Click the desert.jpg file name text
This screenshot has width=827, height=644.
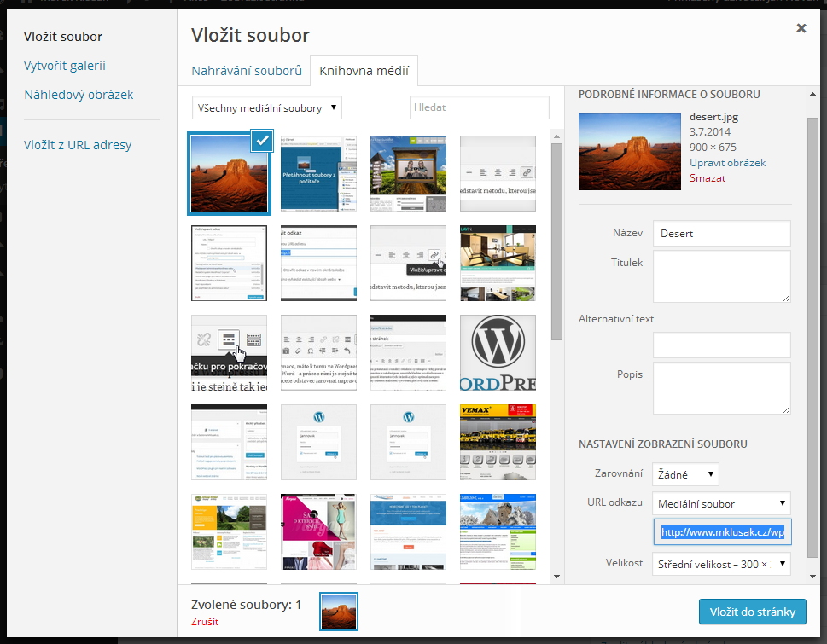[713, 117]
